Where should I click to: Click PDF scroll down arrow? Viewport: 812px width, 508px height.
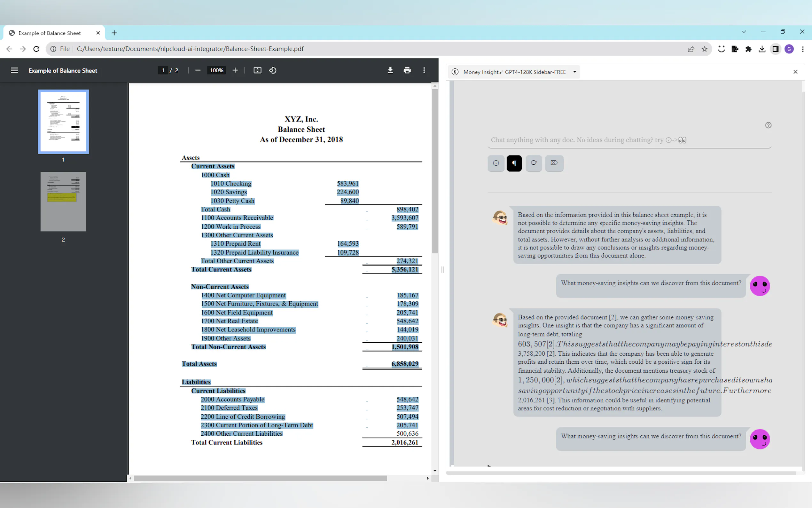[x=435, y=471]
